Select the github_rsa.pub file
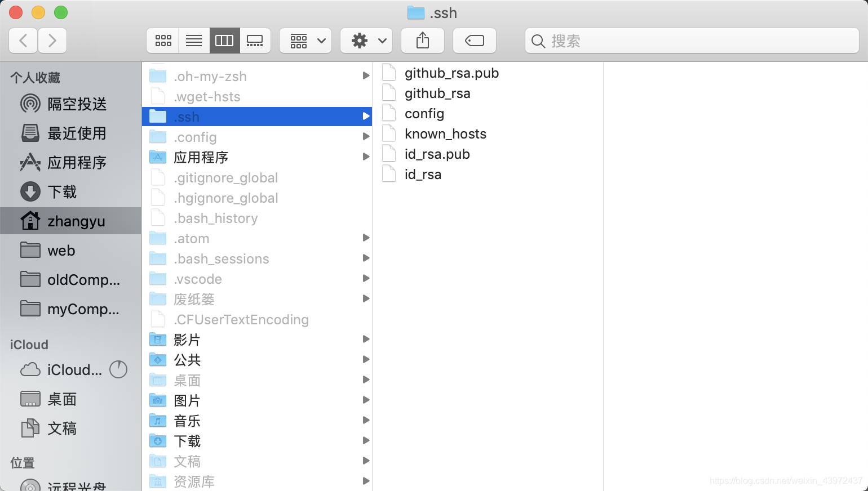Screen dimensions: 868x491 pyautogui.click(x=488, y=73)
